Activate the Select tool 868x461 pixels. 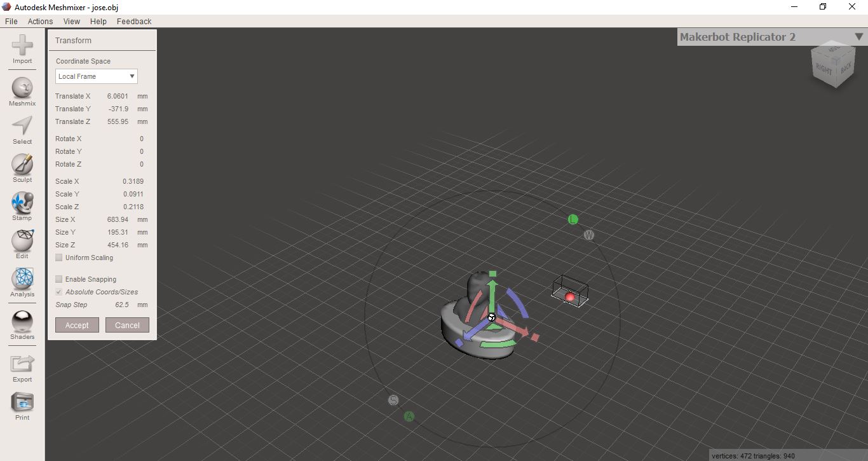coord(22,130)
